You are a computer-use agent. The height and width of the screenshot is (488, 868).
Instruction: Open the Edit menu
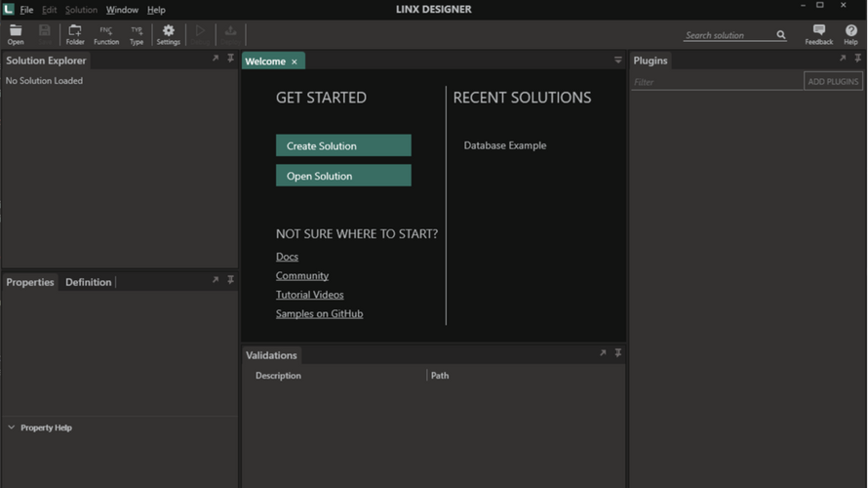coord(50,10)
